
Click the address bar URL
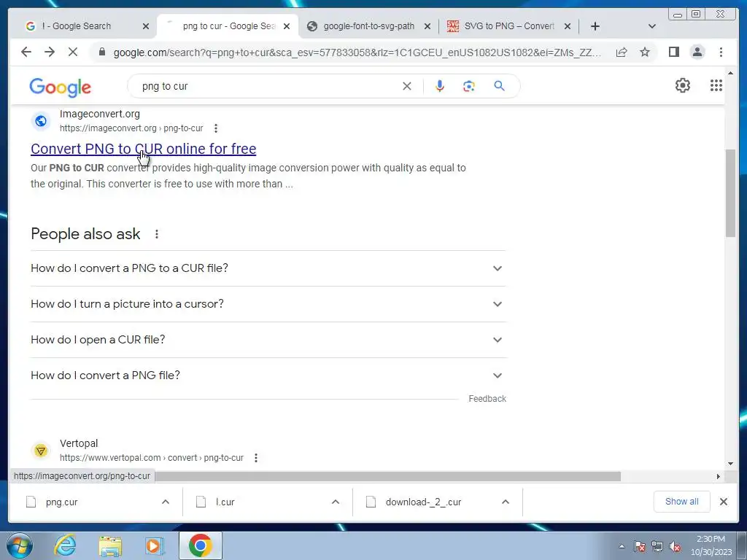[357, 52]
